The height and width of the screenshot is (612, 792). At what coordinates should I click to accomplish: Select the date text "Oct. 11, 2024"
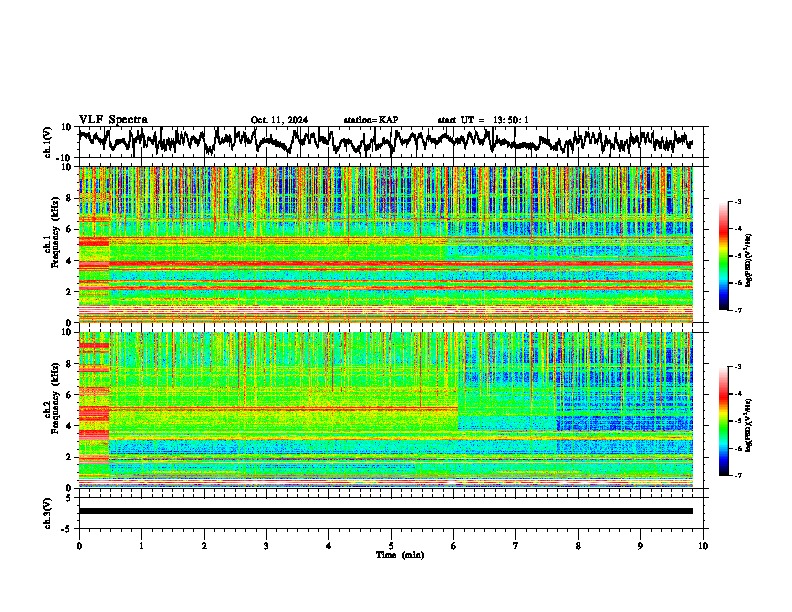(x=279, y=120)
